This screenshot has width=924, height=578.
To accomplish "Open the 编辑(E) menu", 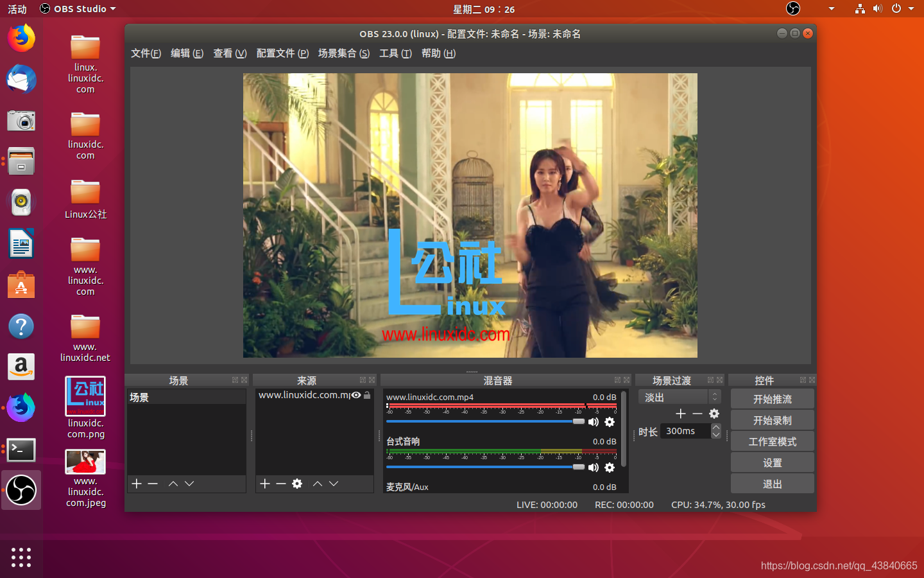I will pyautogui.click(x=187, y=53).
